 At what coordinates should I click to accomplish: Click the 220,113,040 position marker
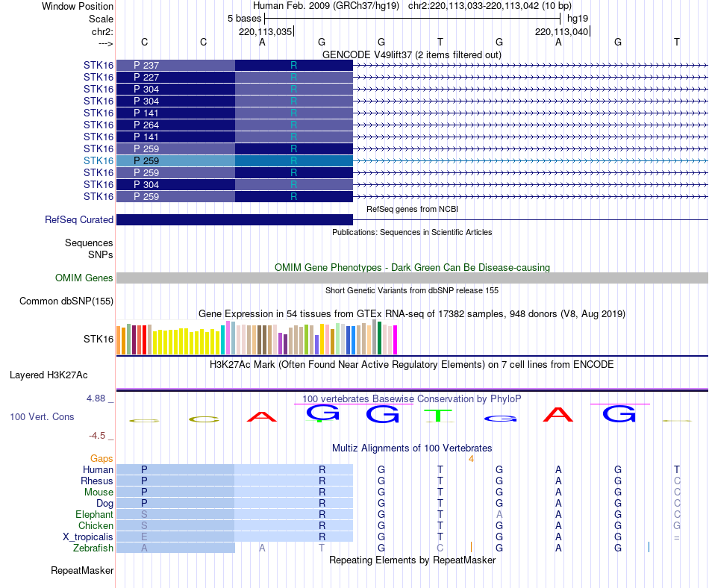(x=562, y=31)
